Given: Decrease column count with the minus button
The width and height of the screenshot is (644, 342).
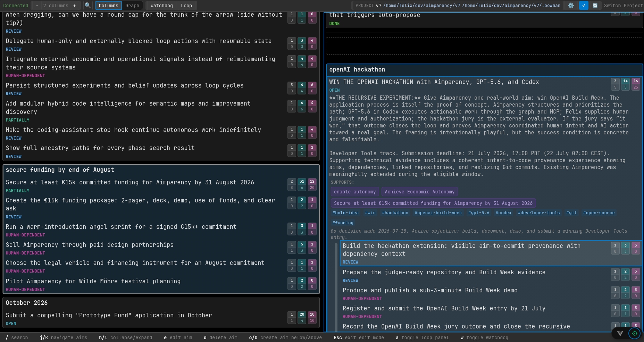Looking at the screenshot, I should [37, 6].
